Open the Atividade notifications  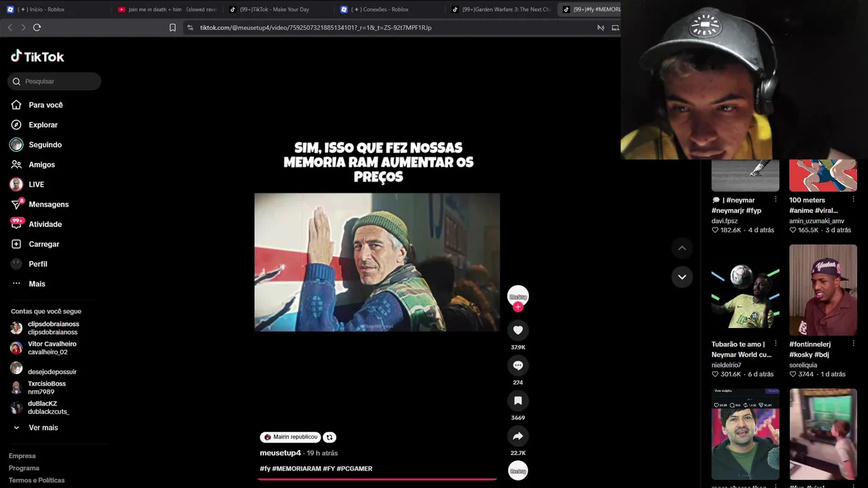45,224
